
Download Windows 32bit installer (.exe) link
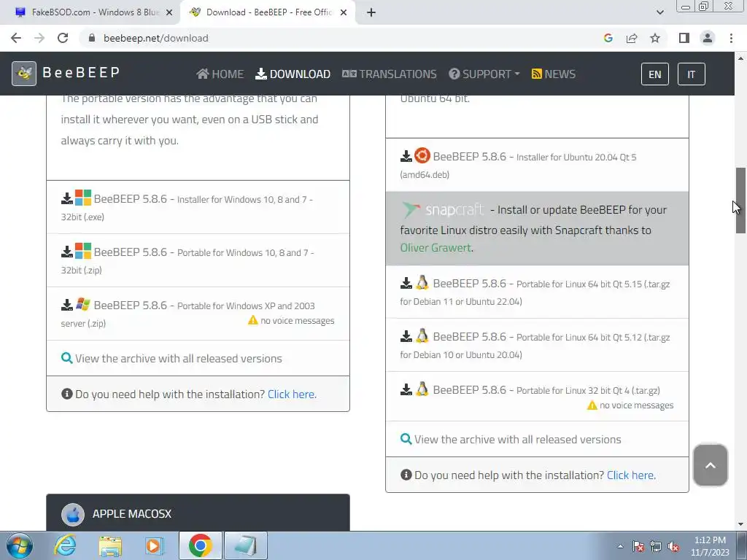pos(198,207)
